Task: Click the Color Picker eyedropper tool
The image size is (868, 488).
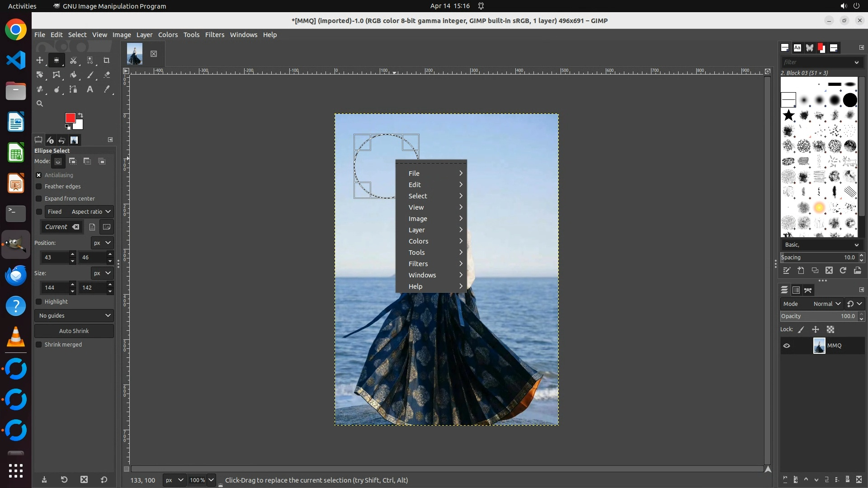Action: [x=107, y=89]
